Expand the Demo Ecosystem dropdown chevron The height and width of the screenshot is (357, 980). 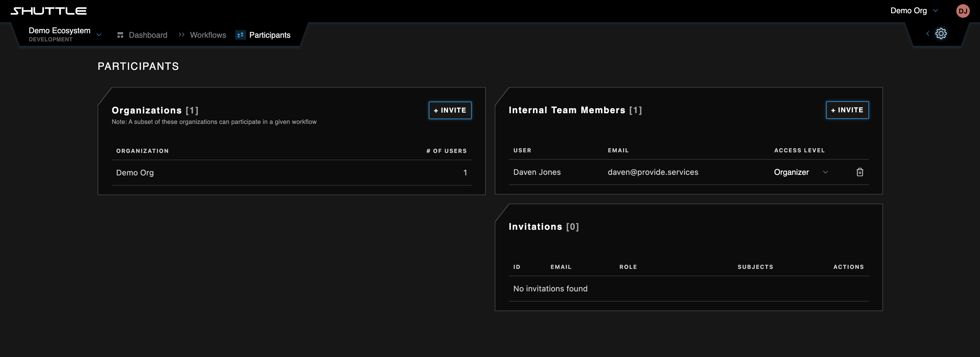pyautogui.click(x=99, y=35)
